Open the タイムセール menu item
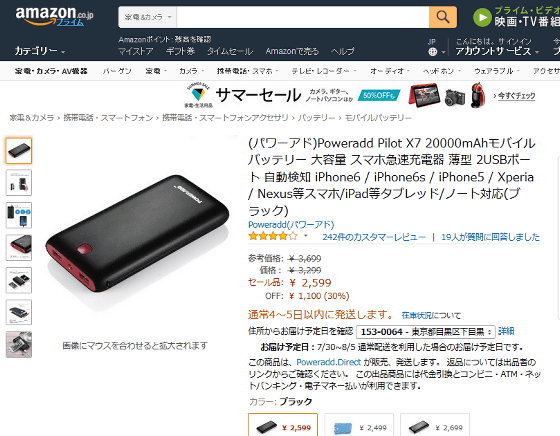Image resolution: width=560 pixels, height=436 pixels. [230, 51]
